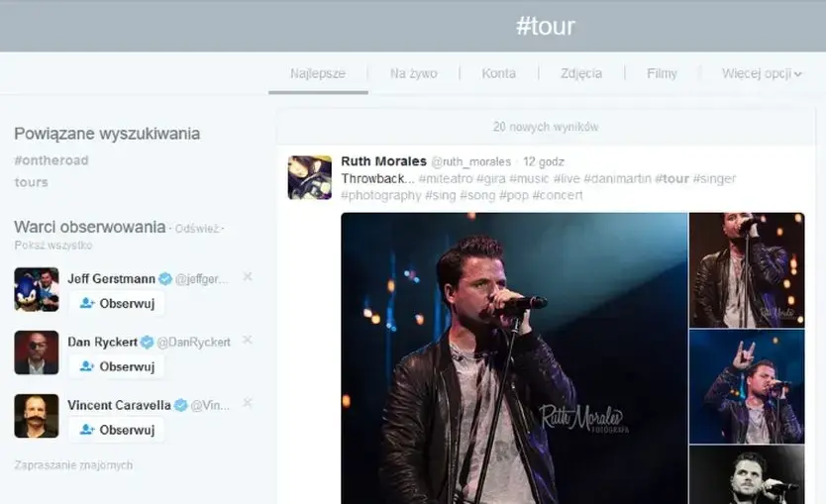Image resolution: width=826 pixels, height=504 pixels.
Task: Click the #ontheroad related search link
Action: point(52,160)
